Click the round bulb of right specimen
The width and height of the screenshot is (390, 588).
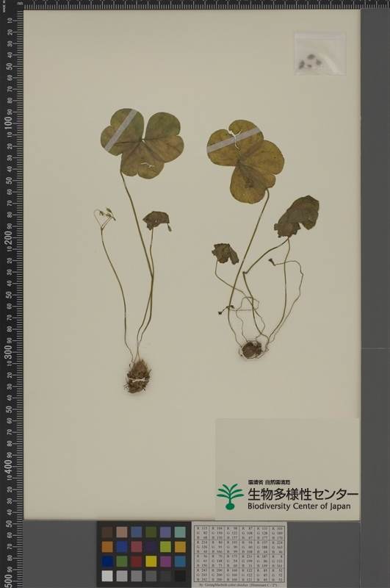[251, 350]
